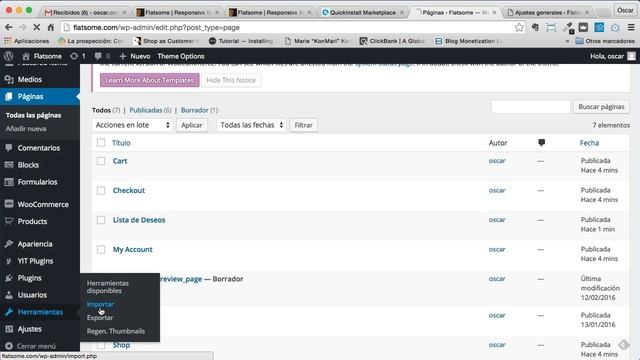The image size is (640, 360).
Task: Choose Regen. Thumbnails in submenu
Action: click(116, 331)
